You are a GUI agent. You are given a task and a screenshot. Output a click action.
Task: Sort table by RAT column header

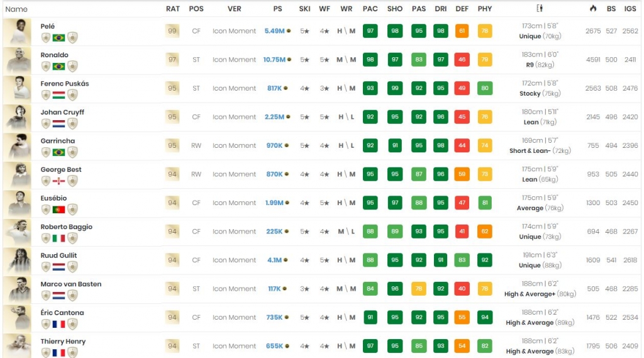(x=172, y=9)
